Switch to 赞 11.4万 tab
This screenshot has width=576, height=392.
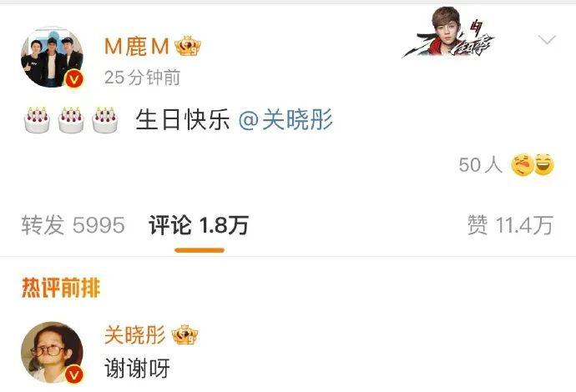coord(510,224)
